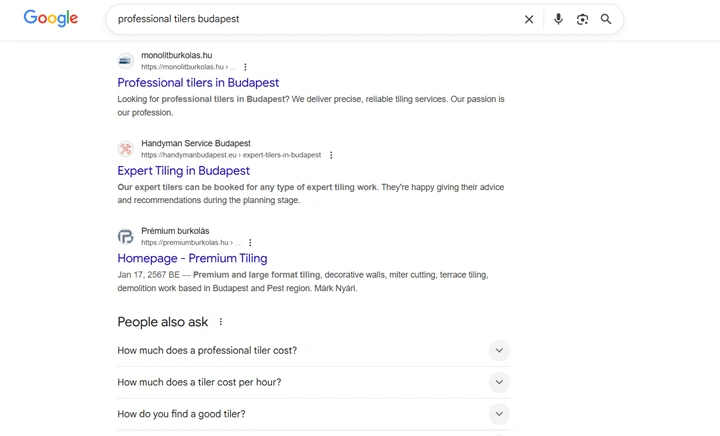Click snippet with date 'Jan 17, 2567 BE'
The image size is (720, 436).
[303, 281]
